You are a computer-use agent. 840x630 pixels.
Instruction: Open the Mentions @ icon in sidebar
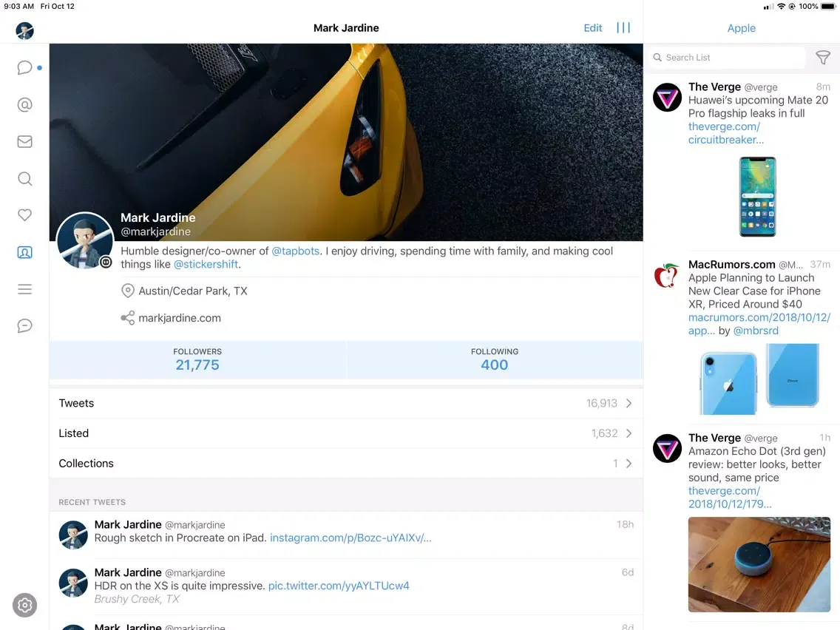(24, 104)
